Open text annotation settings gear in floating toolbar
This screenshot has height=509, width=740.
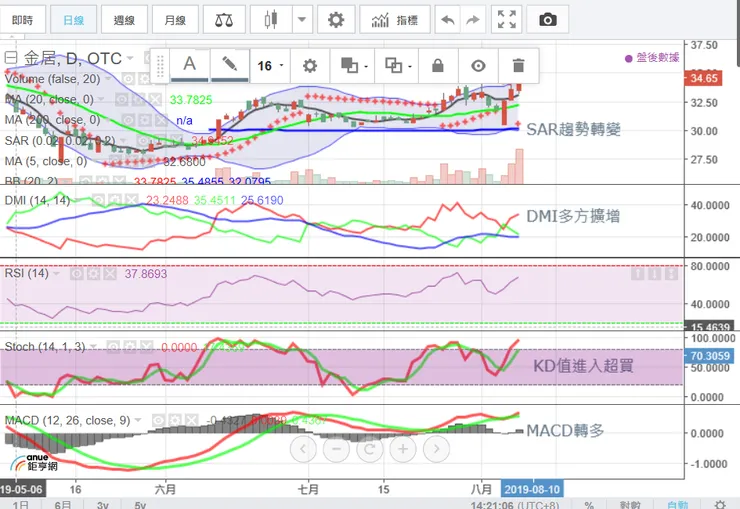[x=310, y=66]
